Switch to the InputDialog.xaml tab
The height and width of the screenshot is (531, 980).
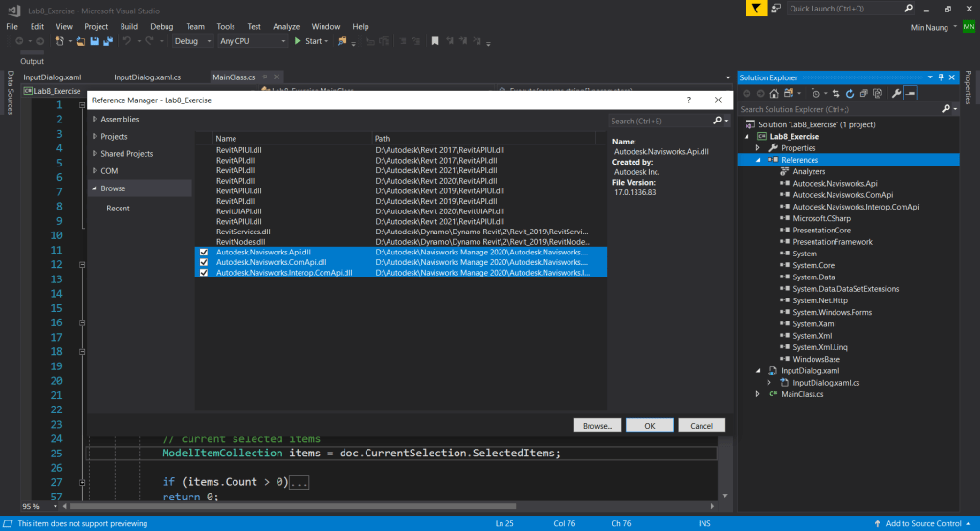tap(53, 77)
